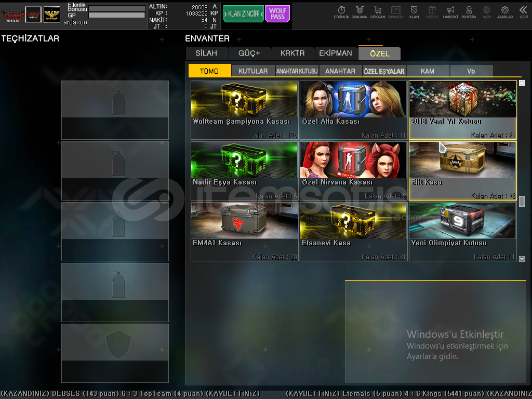
Task: Open the ETKİNLİK events icon
Action: coord(341,12)
